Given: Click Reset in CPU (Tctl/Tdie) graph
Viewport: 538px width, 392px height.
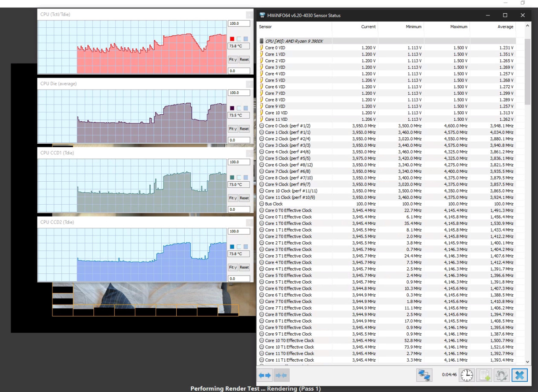Looking at the screenshot, I should tap(244, 60).
